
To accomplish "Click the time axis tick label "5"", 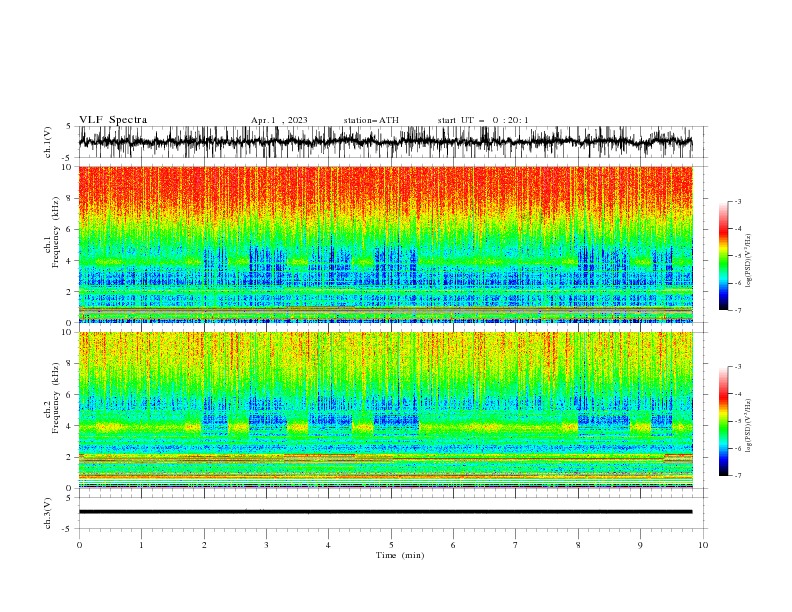I will pyautogui.click(x=391, y=545).
